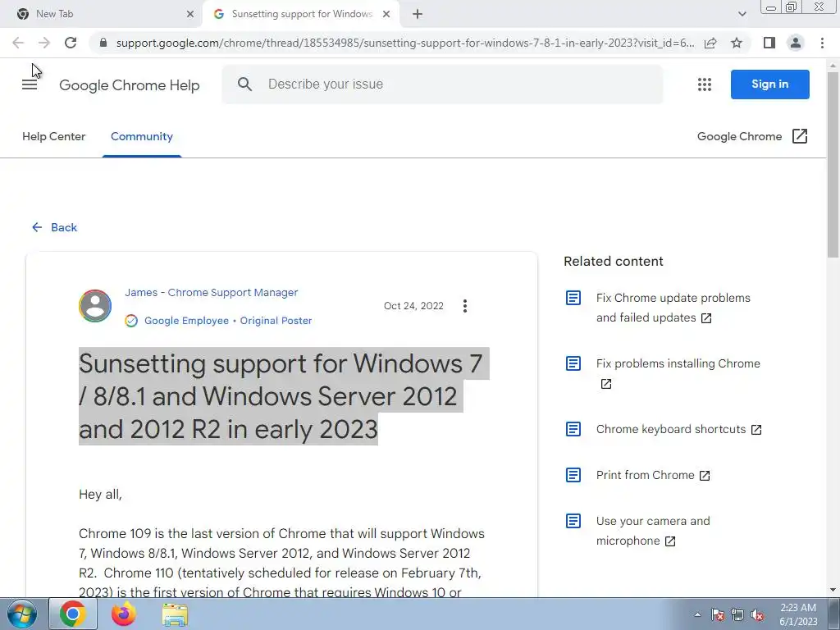Click the Print from Chrome document icon
Screen dimensions: 840x630
point(573,475)
